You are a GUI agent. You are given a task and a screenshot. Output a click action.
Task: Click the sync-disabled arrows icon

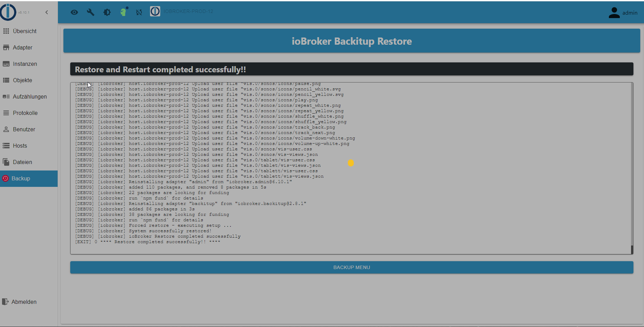pyautogui.click(x=139, y=12)
